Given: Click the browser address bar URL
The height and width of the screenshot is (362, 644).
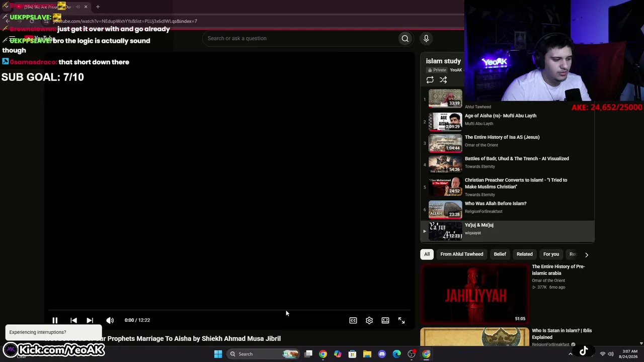Looking at the screenshot, I should click(x=125, y=21).
